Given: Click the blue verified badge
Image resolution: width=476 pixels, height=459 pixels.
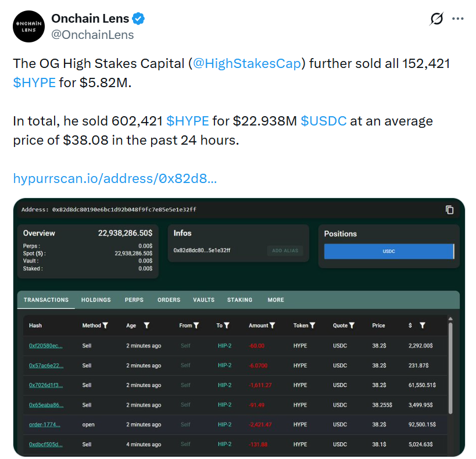Looking at the screenshot, I should point(138,19).
